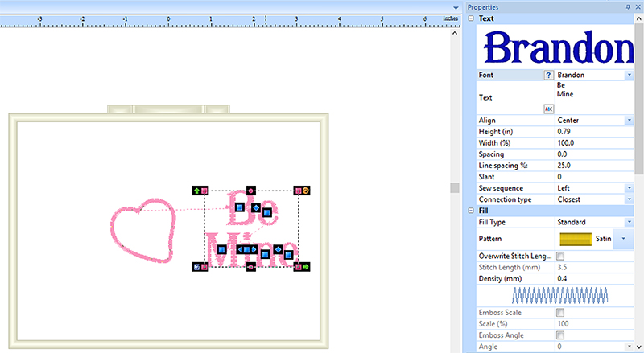Click the Satin pattern swatch
Screen dimensions: 644x353
point(575,239)
